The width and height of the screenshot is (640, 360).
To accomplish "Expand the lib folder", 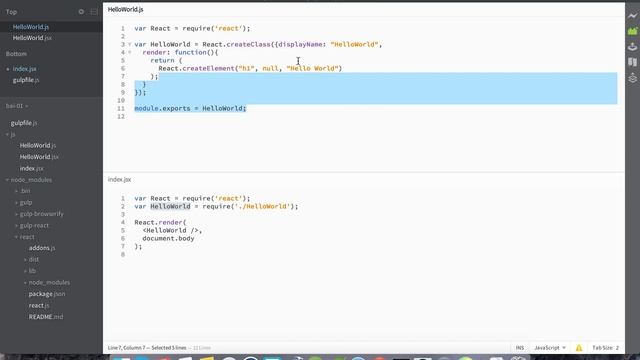I will tap(25, 271).
